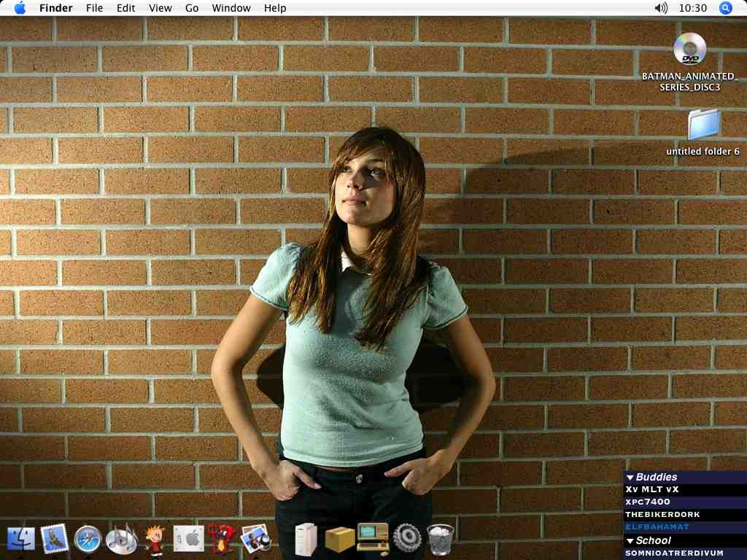Click the volume speaker menu bar icon
The image size is (747, 560).
(661, 8)
